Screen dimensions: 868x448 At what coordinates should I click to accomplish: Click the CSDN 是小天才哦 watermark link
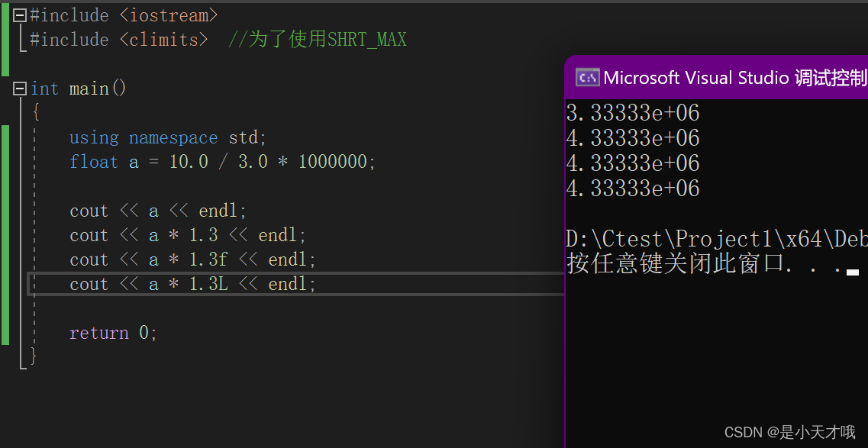[790, 431]
